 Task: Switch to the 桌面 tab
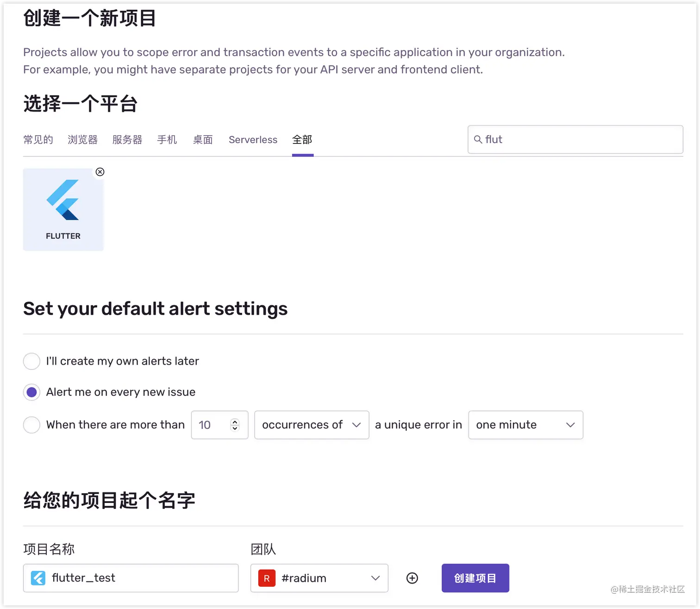pos(203,140)
